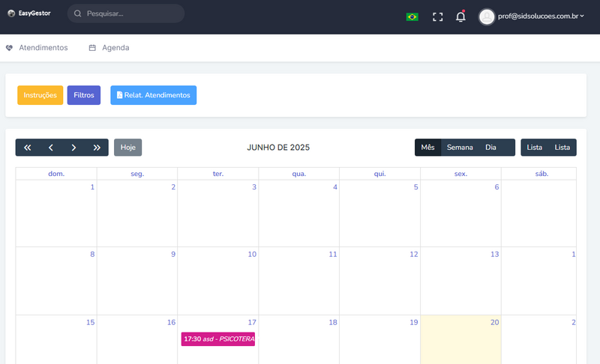Select day 3 in the calendar

[x=254, y=187]
